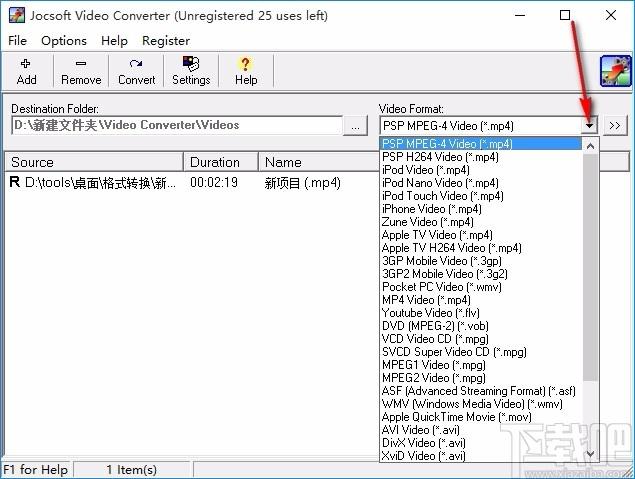Screen dimensions: 635x479
Task: Click the Destination Folder path field
Action: (x=177, y=126)
